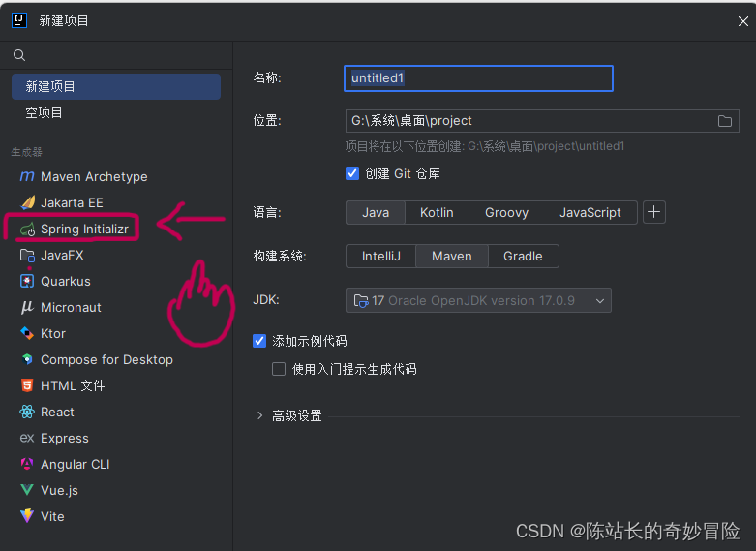Image resolution: width=756 pixels, height=551 pixels.
Task: Choose the Compose for Desktop label
Action: click(x=106, y=360)
